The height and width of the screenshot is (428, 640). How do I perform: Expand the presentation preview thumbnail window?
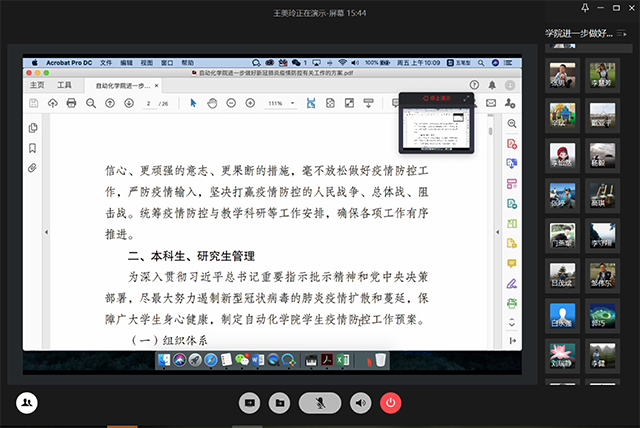coord(465,99)
